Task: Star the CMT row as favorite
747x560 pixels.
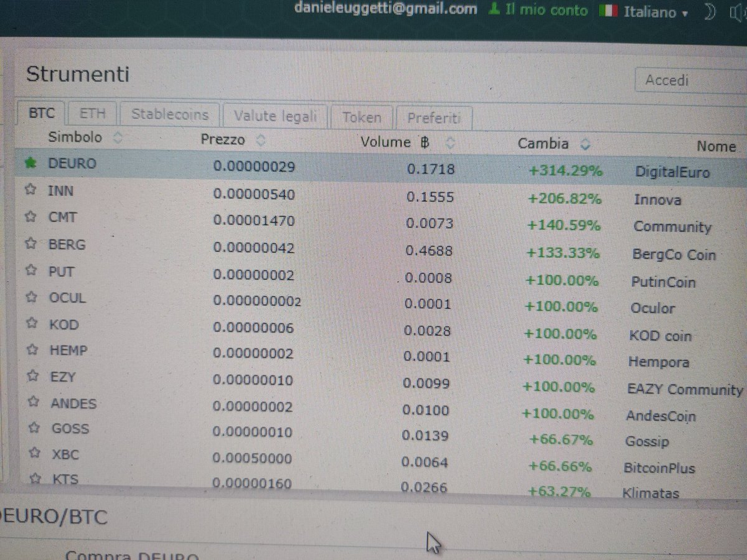Action: (29, 218)
